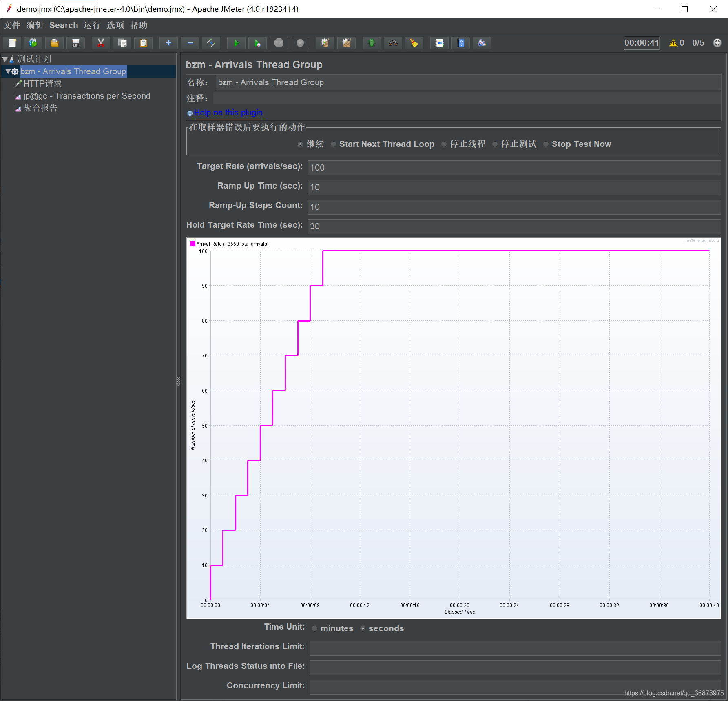
Task: Open the Plugins Manager icon
Action: point(482,43)
